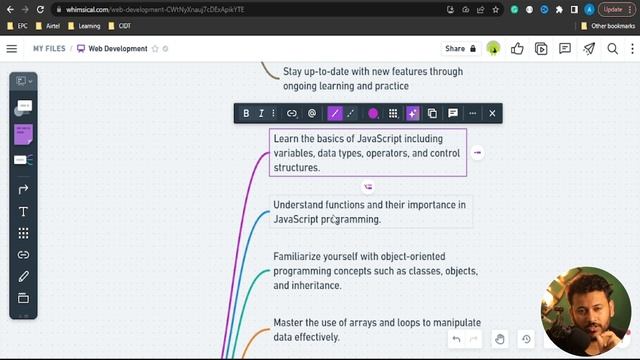This screenshot has height=360, width=640.
Task: Duplicate the selected node
Action: pos(432,113)
